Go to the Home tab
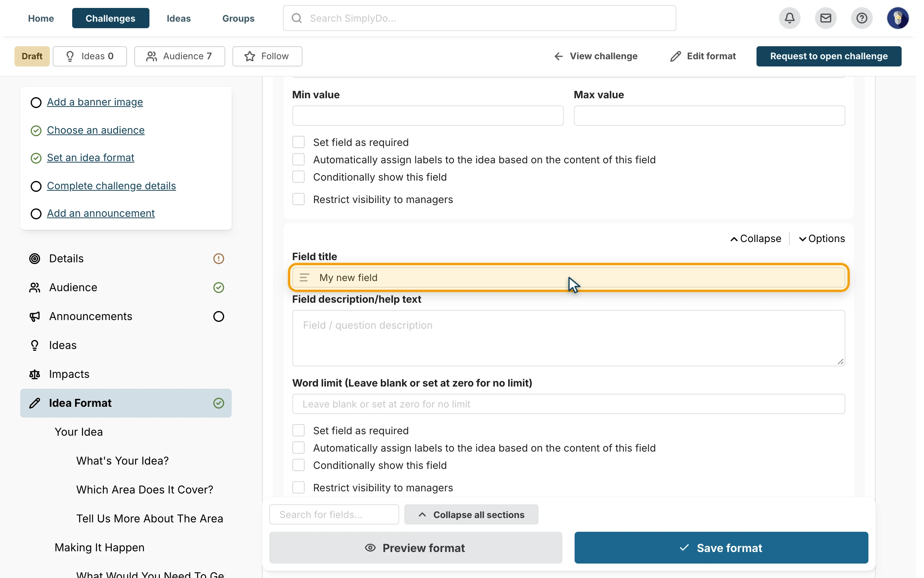924x578 pixels. coord(41,18)
